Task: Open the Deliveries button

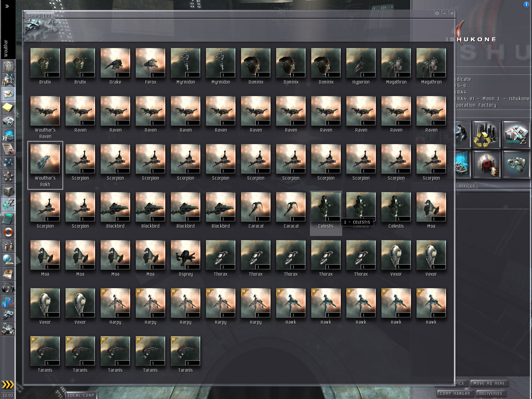Action: click(490, 393)
